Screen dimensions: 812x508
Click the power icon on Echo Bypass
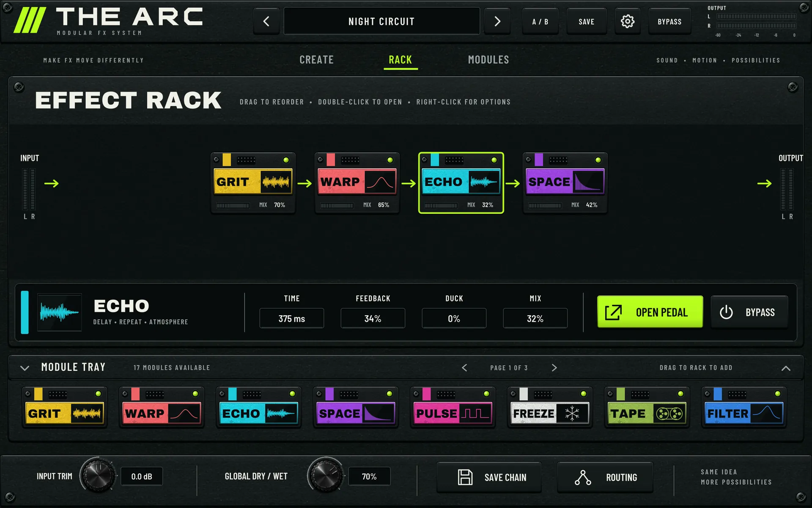click(726, 312)
